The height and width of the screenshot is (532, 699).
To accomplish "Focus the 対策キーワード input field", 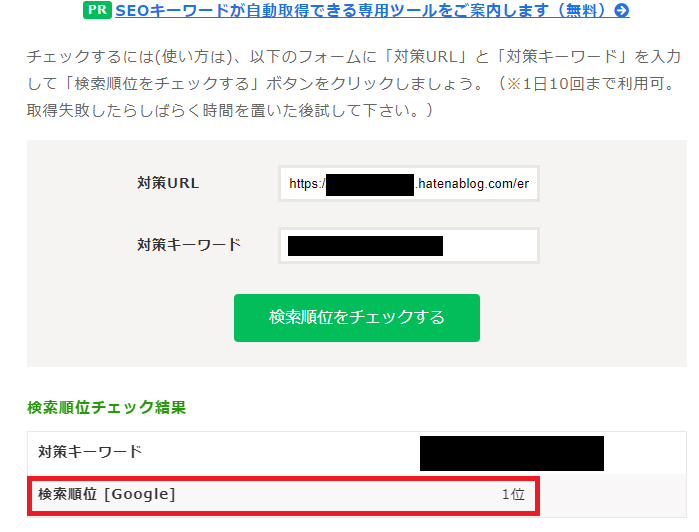I will tap(409, 246).
